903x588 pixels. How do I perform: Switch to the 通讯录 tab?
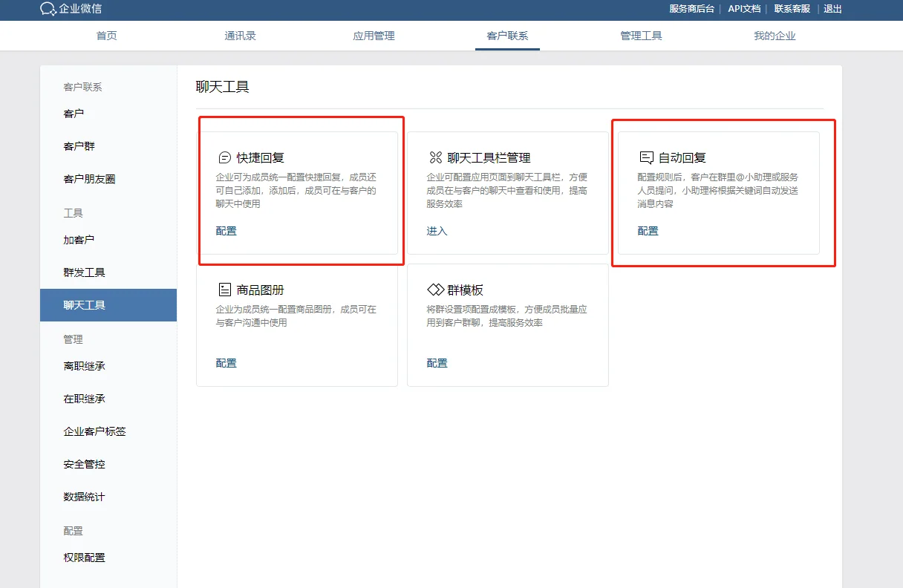point(241,36)
